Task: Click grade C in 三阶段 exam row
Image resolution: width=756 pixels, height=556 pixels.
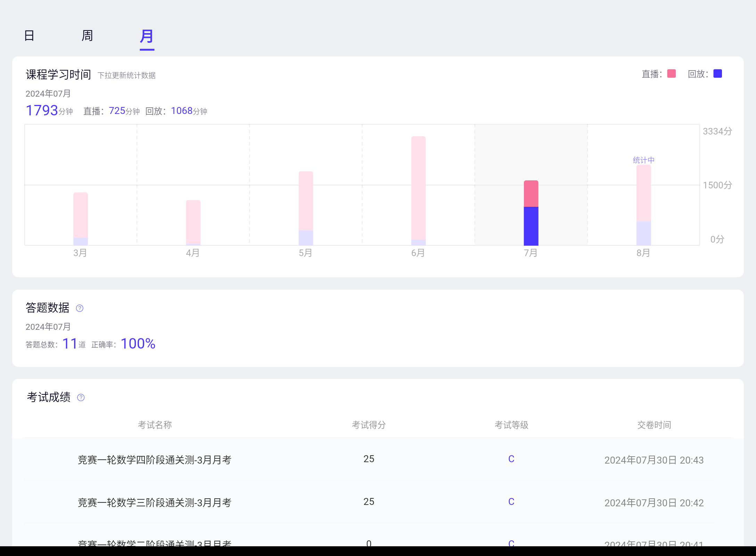Action: [x=511, y=502]
